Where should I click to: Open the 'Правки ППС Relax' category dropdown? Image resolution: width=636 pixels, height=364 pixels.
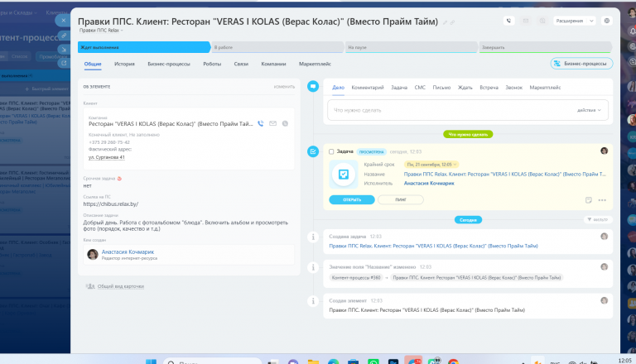[101, 31]
